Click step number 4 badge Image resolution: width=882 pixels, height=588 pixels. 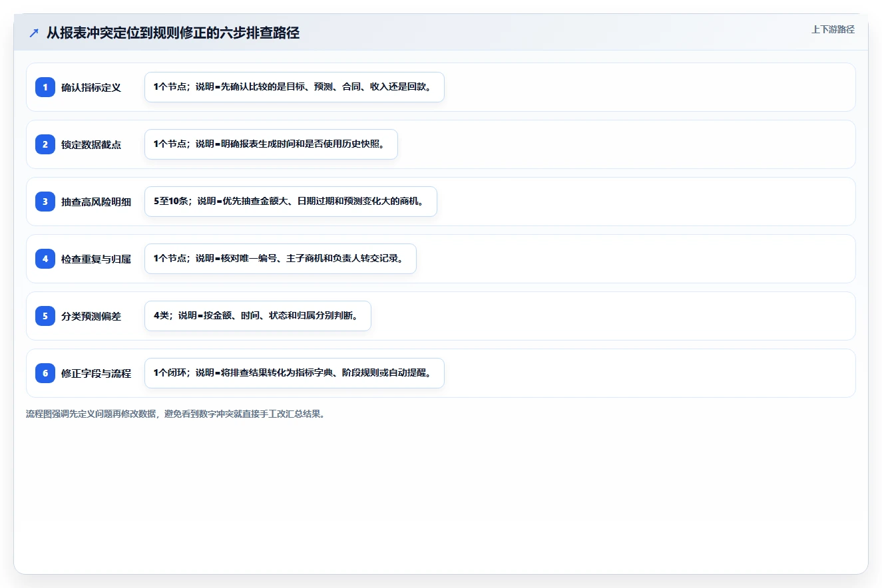45,259
